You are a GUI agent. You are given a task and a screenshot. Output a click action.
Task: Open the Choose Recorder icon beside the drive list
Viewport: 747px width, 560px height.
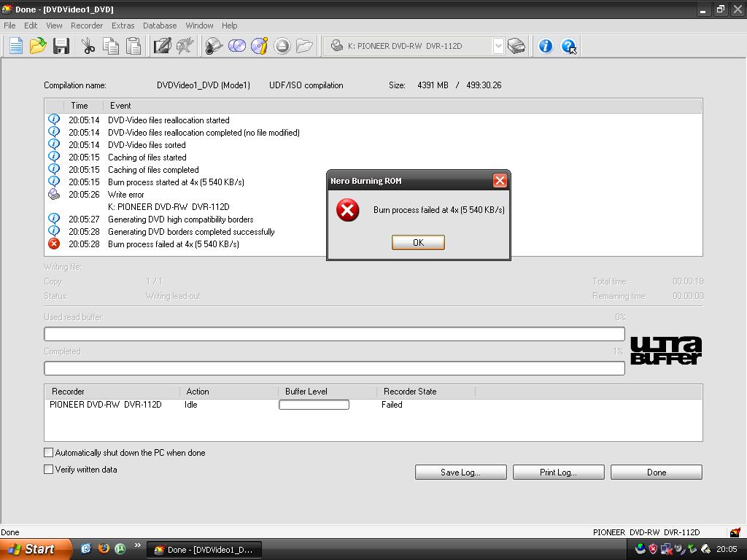516,46
